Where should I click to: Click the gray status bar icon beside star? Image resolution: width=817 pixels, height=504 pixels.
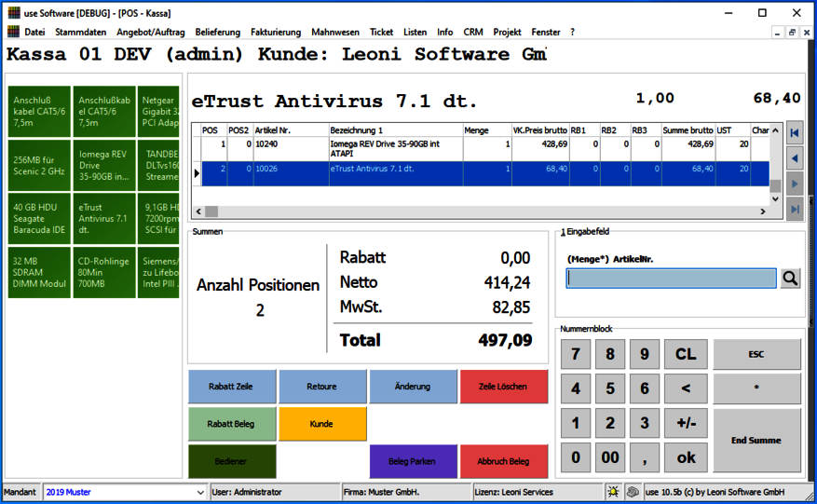(x=632, y=492)
